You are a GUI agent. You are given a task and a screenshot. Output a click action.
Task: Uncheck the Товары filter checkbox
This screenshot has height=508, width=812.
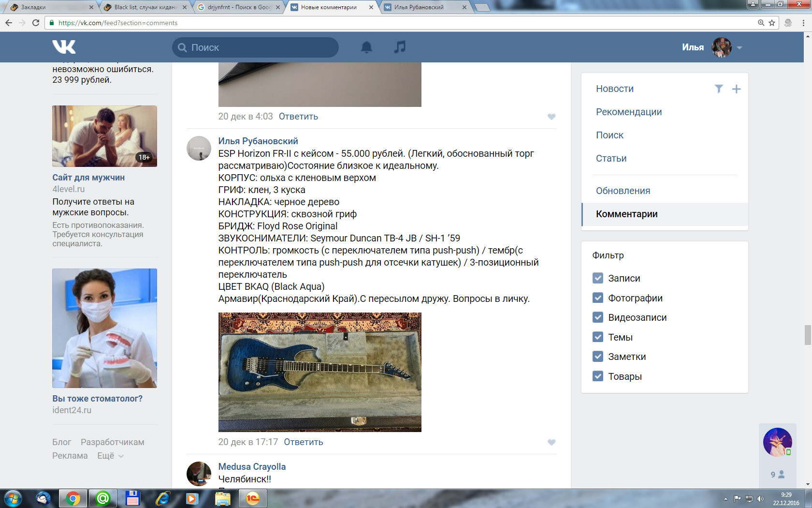point(598,376)
